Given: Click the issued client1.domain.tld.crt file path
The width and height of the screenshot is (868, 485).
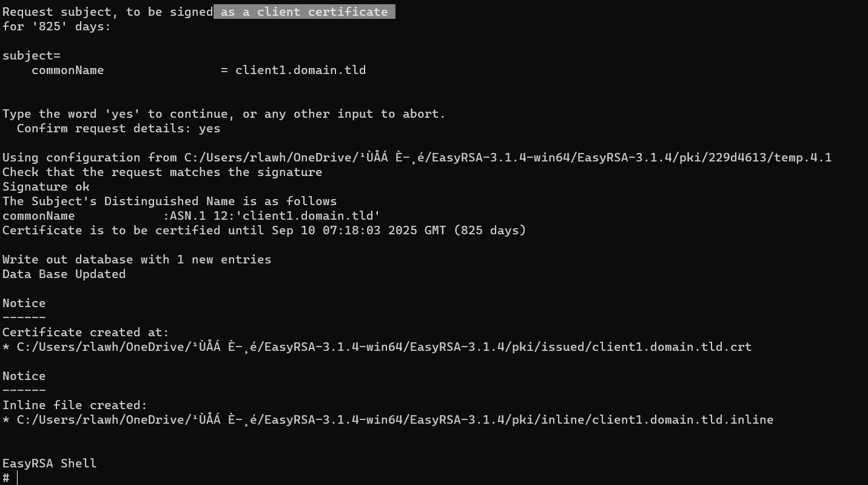Looking at the screenshot, I should click(384, 347).
